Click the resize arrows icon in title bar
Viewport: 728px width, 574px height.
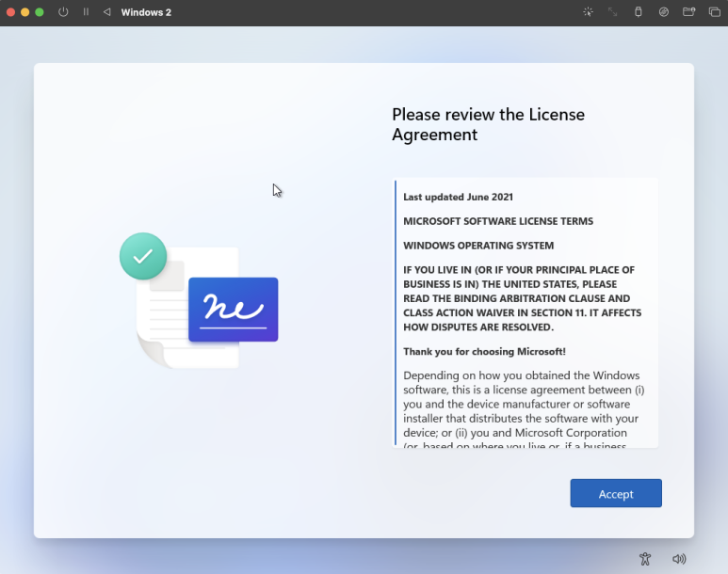click(613, 12)
